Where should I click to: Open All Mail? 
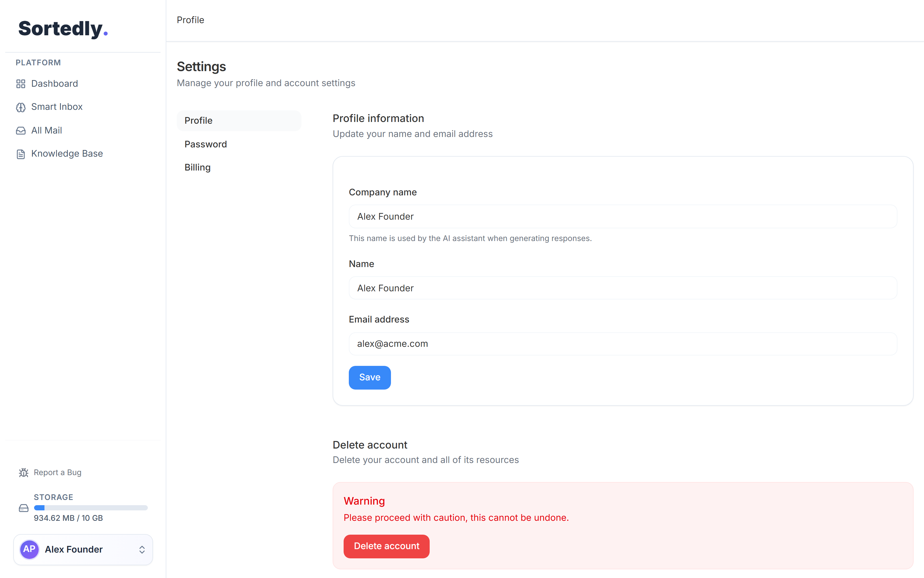83,130
